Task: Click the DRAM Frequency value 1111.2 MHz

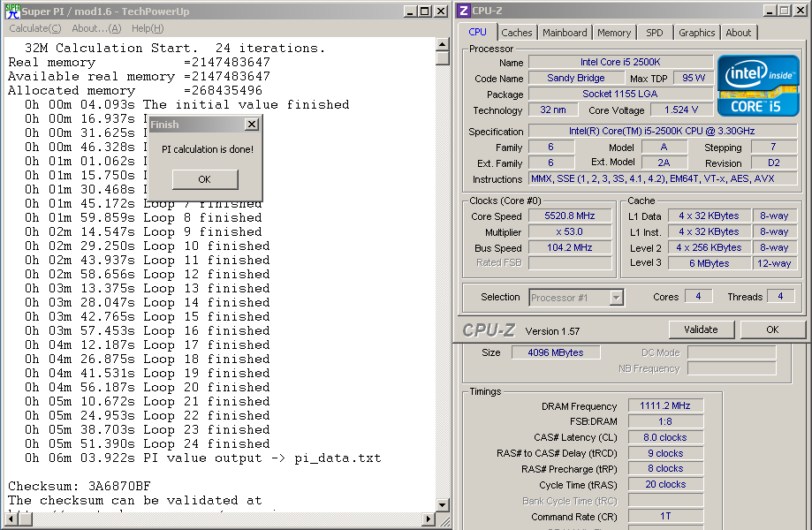Action: [665, 405]
